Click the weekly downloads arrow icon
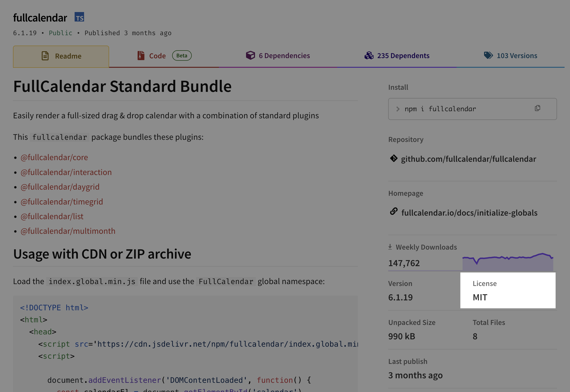The image size is (570, 392). click(390, 247)
